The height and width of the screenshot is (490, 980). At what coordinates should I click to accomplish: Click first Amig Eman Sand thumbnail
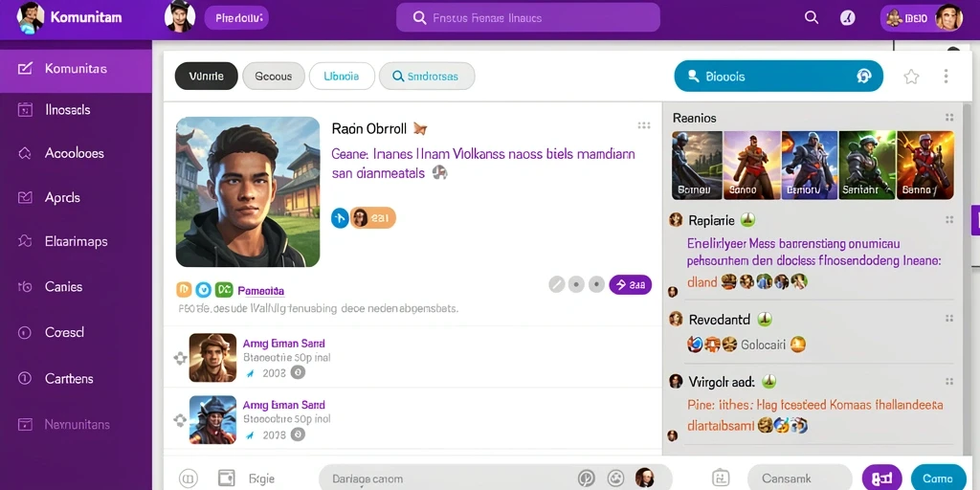[212, 358]
